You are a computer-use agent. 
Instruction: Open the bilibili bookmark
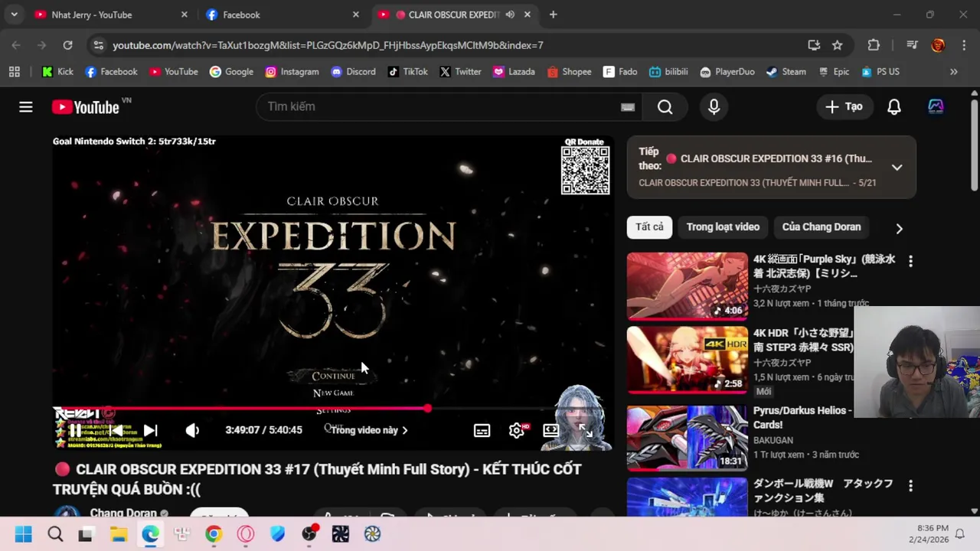click(x=668, y=72)
